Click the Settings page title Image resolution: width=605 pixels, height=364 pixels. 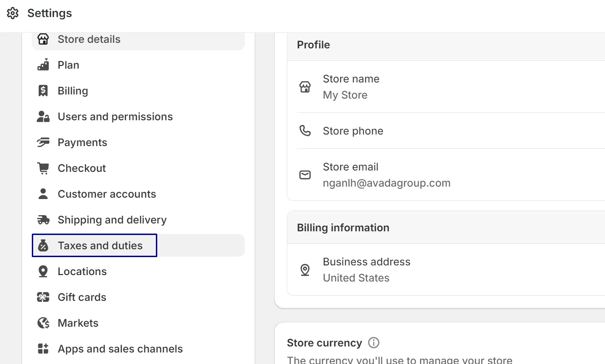[x=49, y=13]
